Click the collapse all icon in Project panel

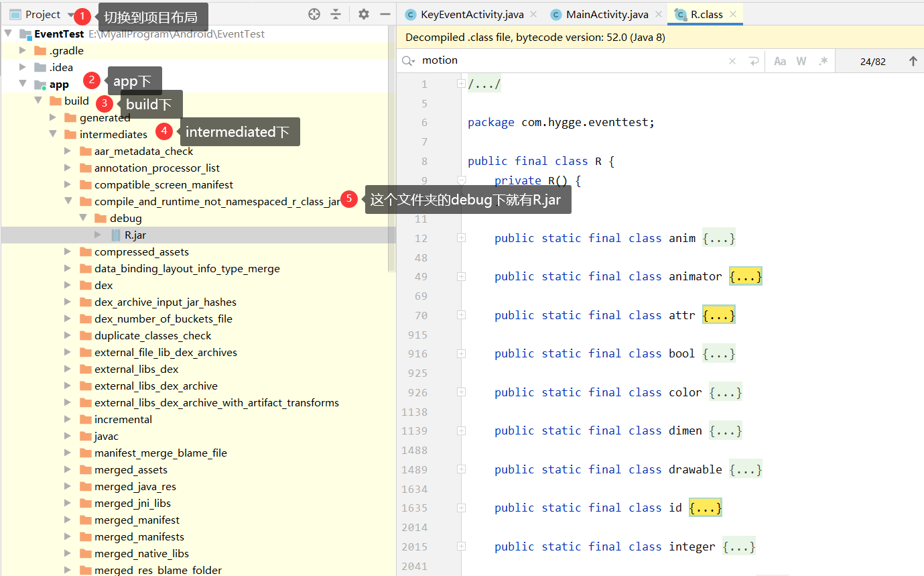pyautogui.click(x=336, y=14)
